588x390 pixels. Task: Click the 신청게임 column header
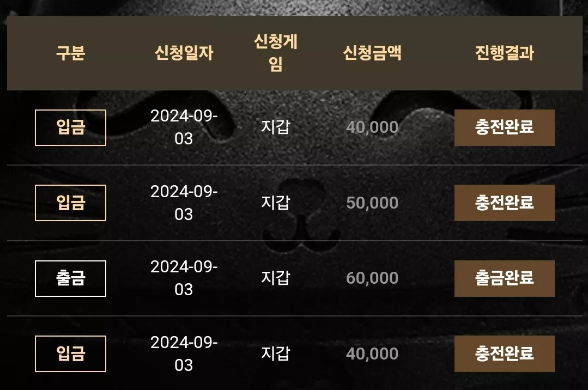click(276, 53)
